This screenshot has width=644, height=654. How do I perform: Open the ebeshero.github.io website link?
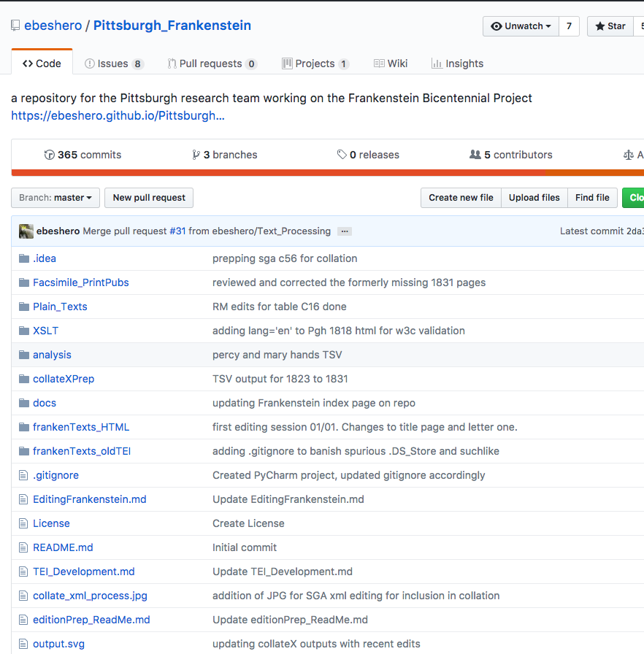(x=118, y=115)
